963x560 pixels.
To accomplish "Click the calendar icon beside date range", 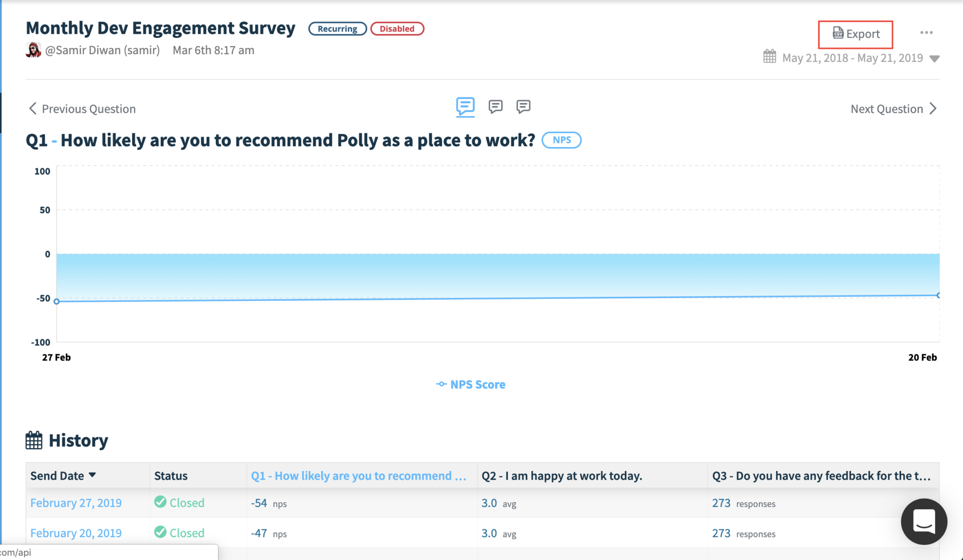I will pyautogui.click(x=770, y=56).
